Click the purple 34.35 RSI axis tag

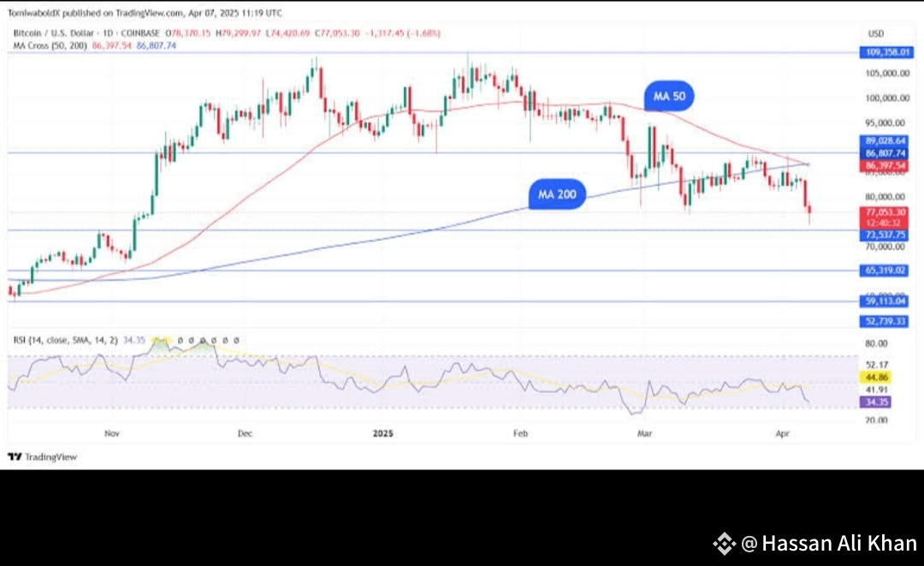pos(876,402)
